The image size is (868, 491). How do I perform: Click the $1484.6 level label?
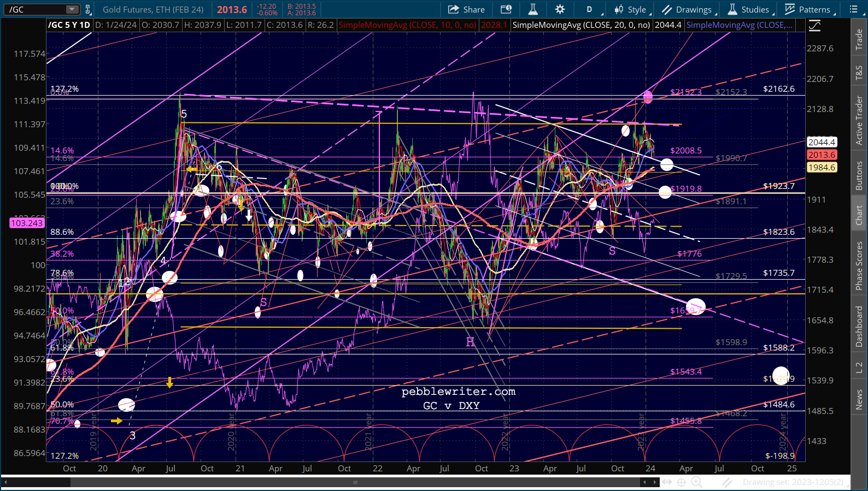[x=779, y=404]
